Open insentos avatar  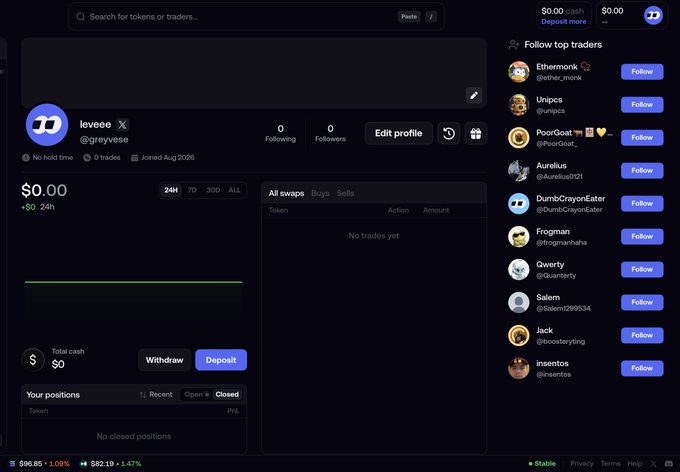(519, 368)
